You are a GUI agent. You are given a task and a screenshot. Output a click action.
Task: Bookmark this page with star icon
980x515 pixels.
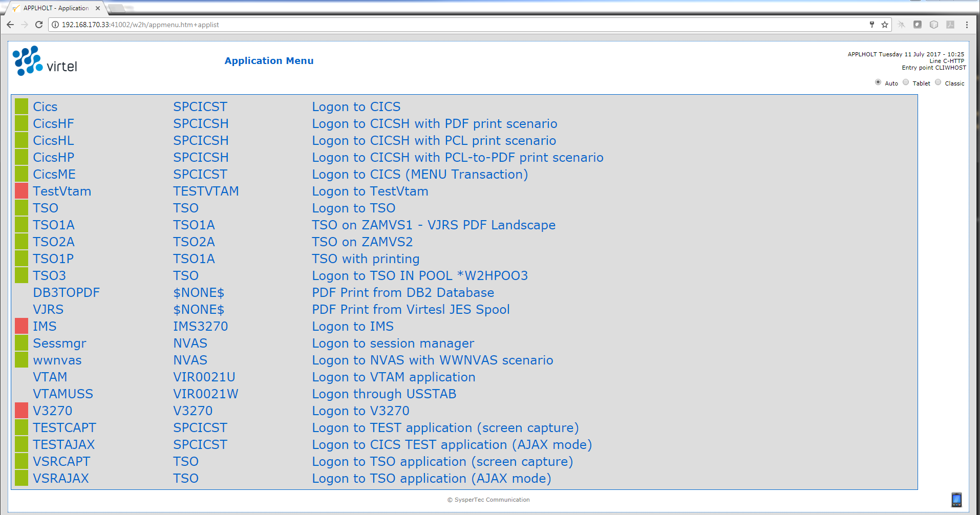(885, 25)
